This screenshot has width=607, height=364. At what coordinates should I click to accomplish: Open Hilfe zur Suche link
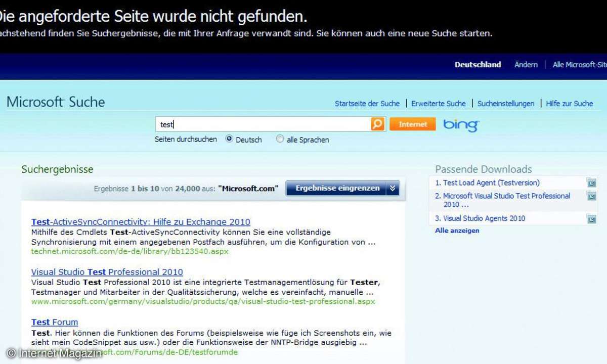click(x=570, y=104)
